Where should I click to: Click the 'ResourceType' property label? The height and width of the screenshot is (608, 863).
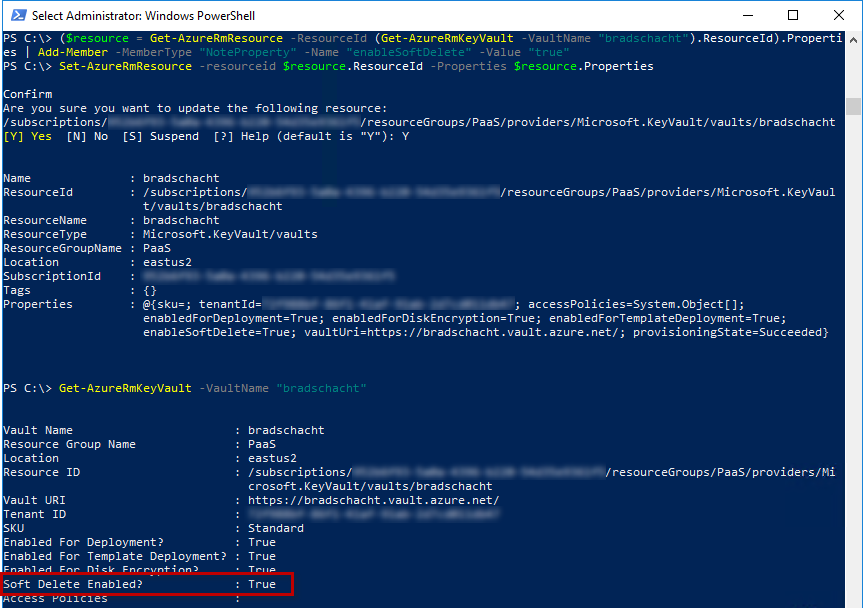pos(45,234)
